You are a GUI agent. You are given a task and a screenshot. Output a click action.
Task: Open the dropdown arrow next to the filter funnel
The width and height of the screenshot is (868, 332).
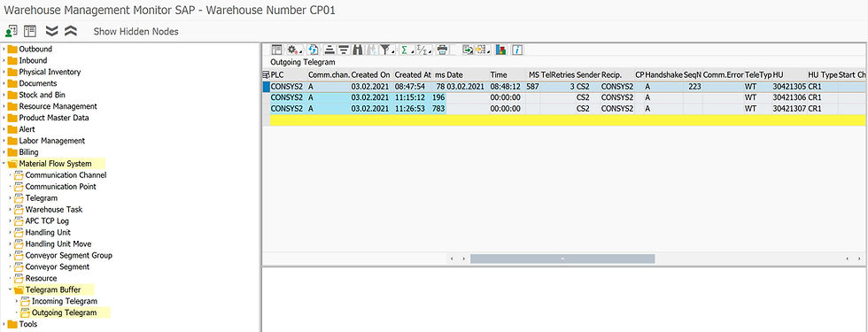point(393,52)
